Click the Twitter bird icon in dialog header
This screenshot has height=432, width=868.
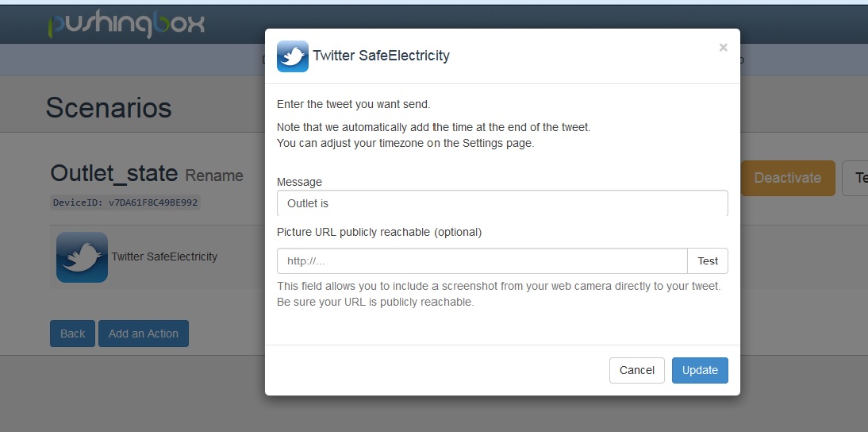(x=293, y=56)
